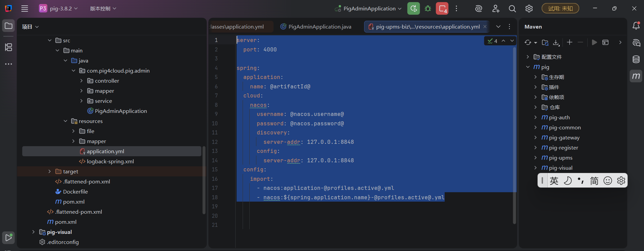Expand the controller package

click(81, 81)
